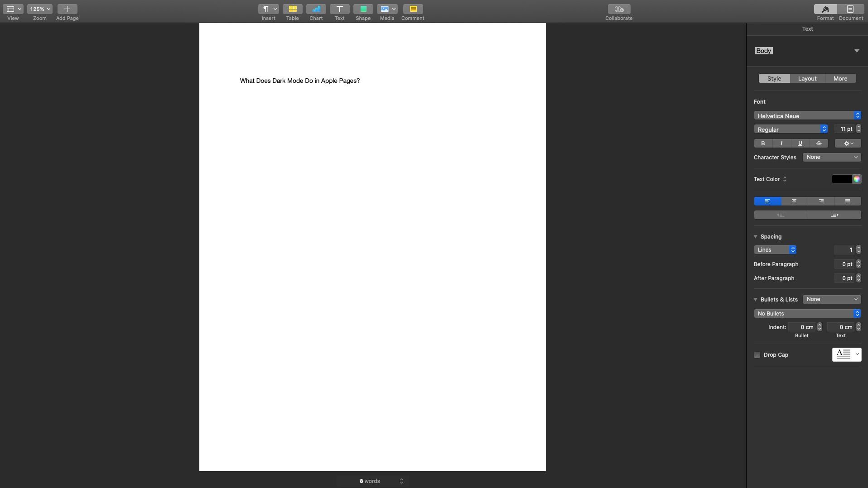The width and height of the screenshot is (868, 488).
Task: Toggle Bold formatting
Action: click(763, 144)
